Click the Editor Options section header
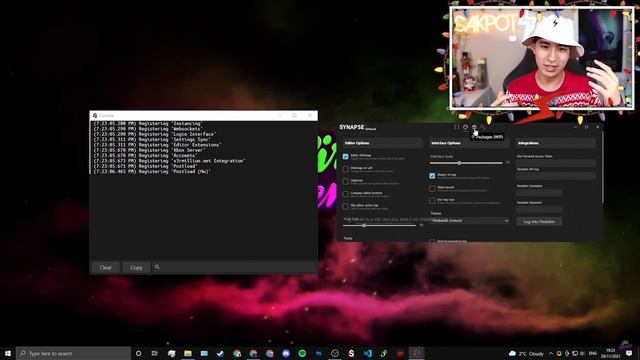 coord(382,143)
